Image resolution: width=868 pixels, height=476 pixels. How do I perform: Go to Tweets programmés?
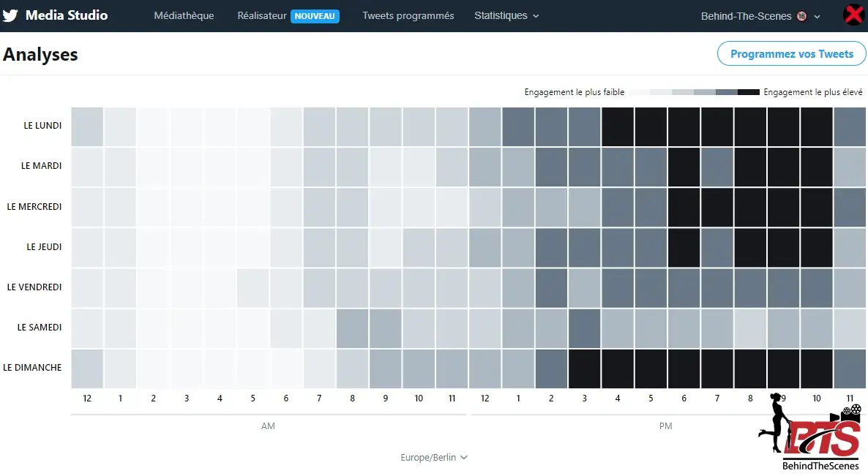[408, 16]
